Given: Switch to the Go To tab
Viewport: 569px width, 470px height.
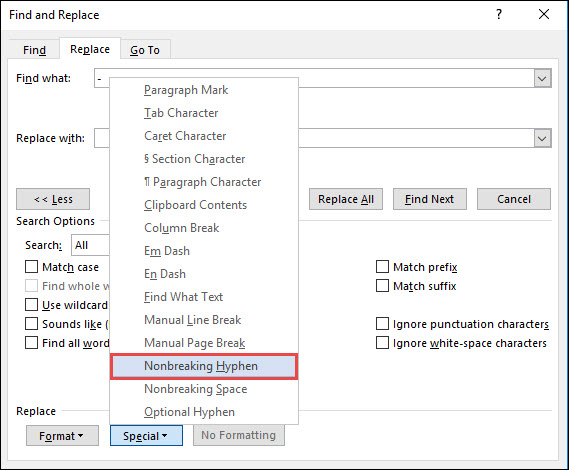Looking at the screenshot, I should click(145, 50).
